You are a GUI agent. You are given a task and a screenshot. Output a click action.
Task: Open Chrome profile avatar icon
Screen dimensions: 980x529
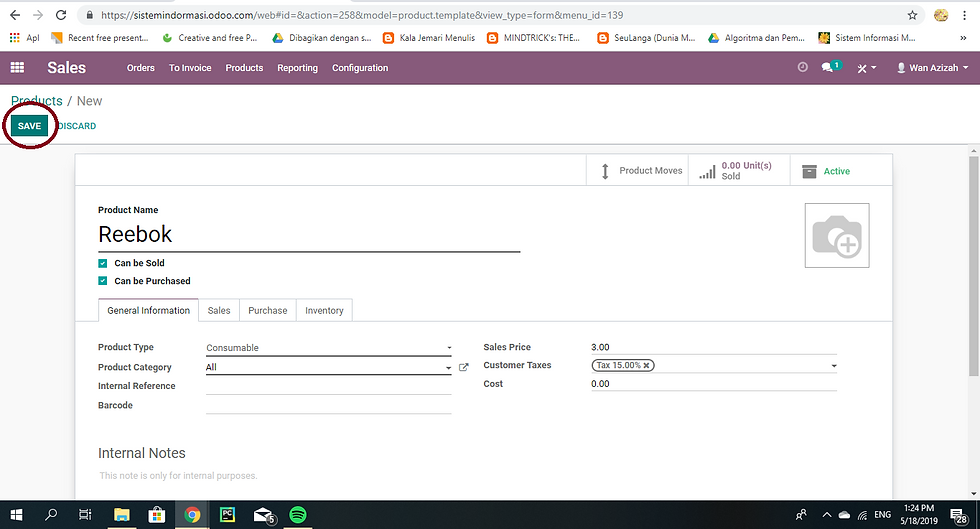941,15
